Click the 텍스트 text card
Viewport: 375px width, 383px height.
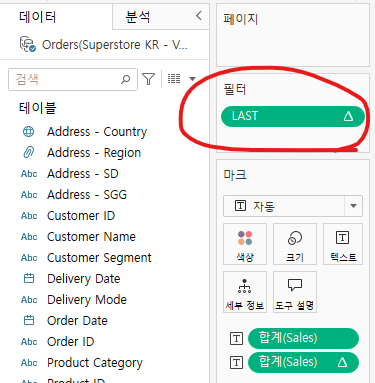343,244
